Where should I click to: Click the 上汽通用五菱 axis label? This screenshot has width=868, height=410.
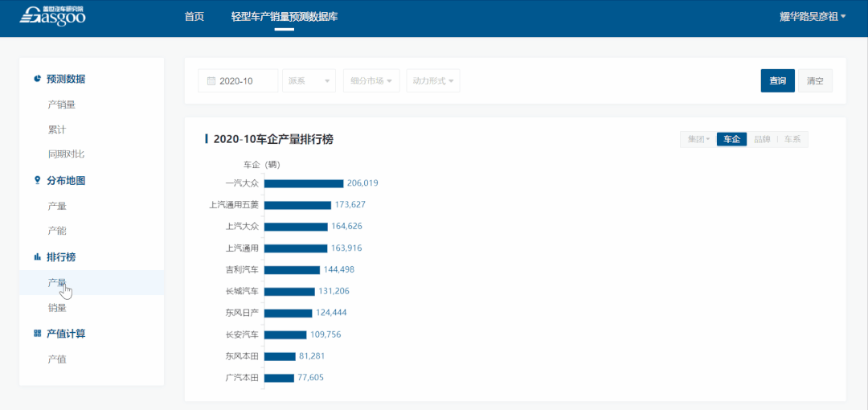[x=234, y=205]
